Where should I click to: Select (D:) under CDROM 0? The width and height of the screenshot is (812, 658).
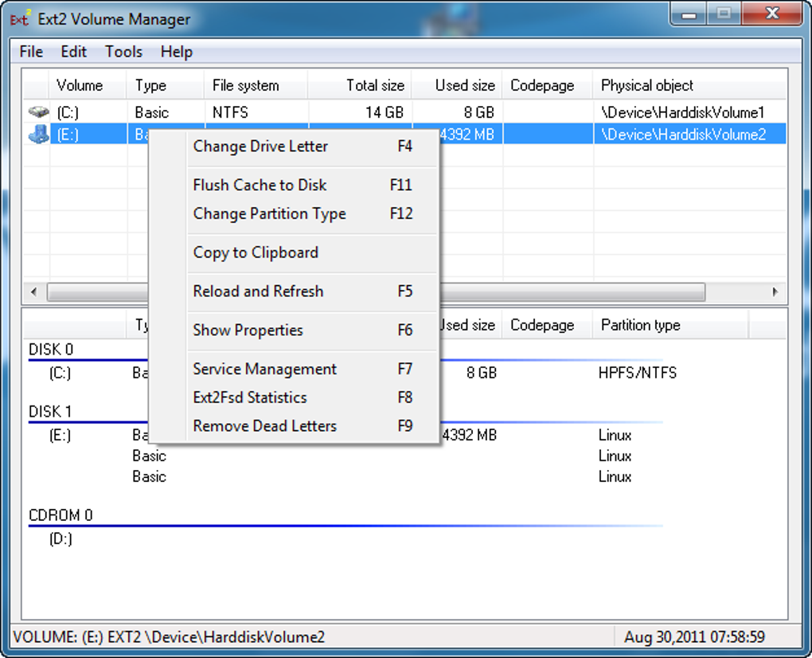click(61, 539)
